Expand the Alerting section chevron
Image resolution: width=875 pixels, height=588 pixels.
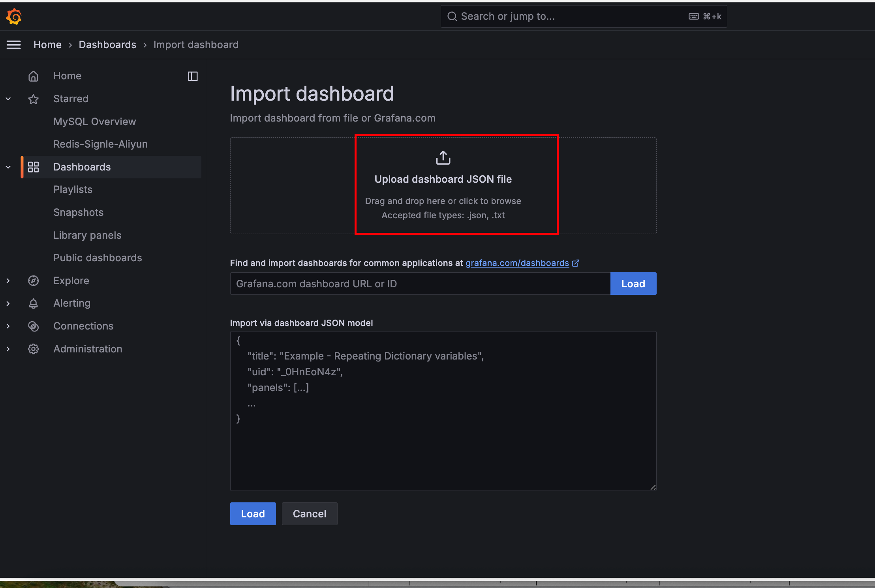[x=8, y=303]
